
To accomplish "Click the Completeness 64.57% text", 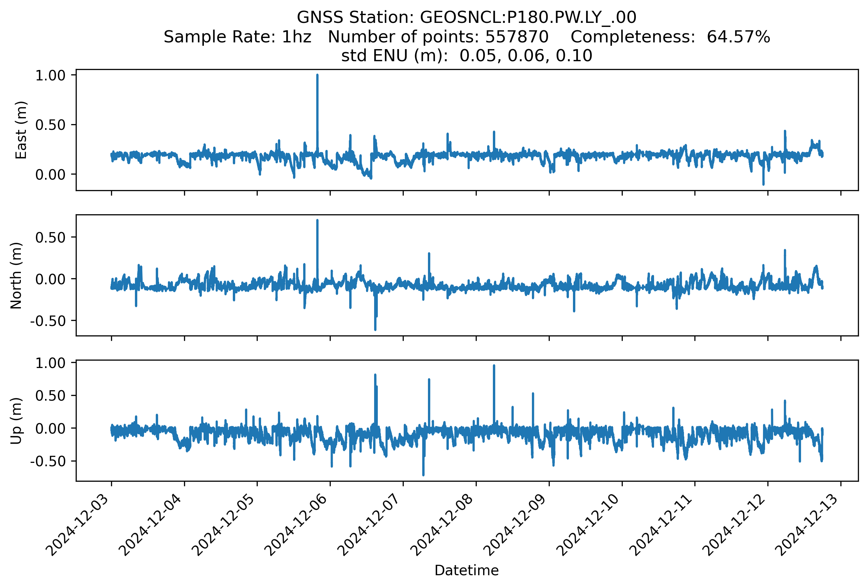I will tap(670, 37).
